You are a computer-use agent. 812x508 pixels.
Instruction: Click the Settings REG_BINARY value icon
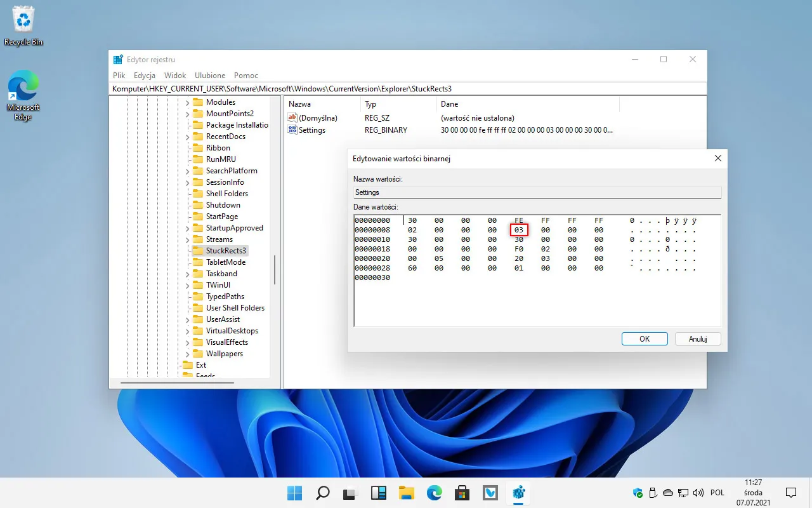(293, 130)
